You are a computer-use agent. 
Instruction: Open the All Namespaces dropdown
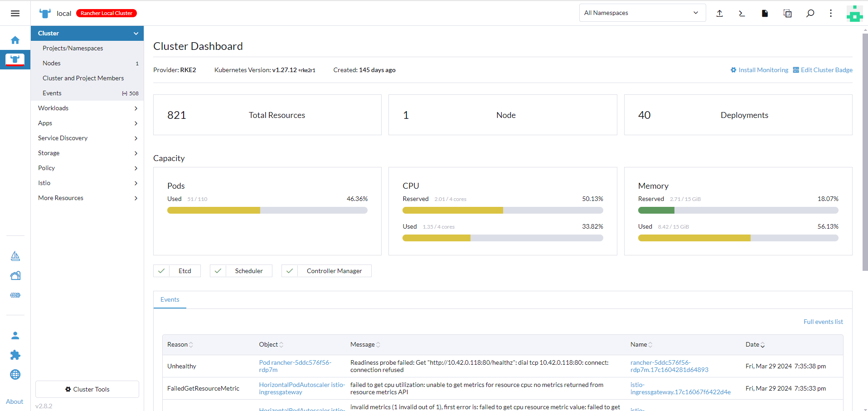[642, 13]
